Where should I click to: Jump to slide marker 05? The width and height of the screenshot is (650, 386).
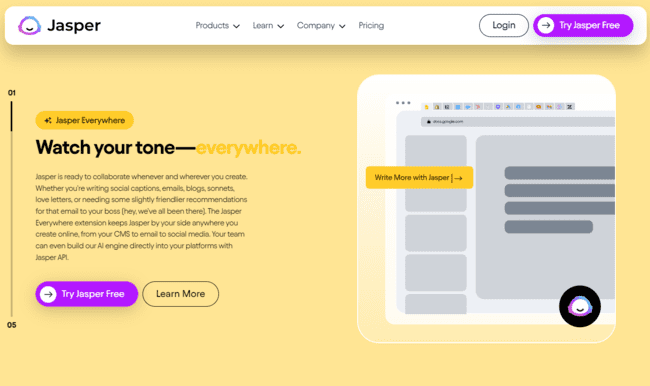pos(12,325)
